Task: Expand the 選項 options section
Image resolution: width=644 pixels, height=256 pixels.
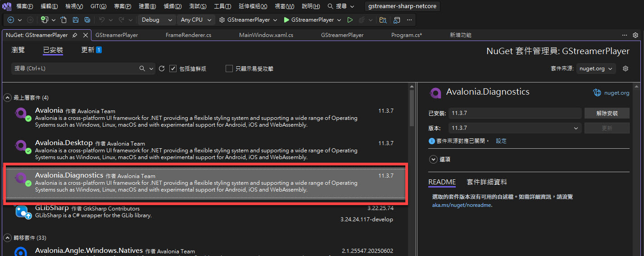Action: (x=433, y=159)
